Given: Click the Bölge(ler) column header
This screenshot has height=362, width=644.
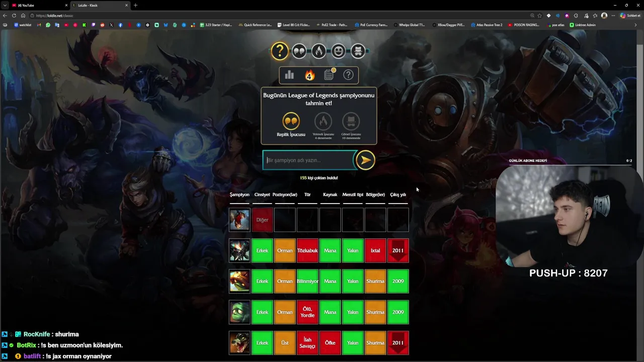Looking at the screenshot, I should pyautogui.click(x=375, y=195).
